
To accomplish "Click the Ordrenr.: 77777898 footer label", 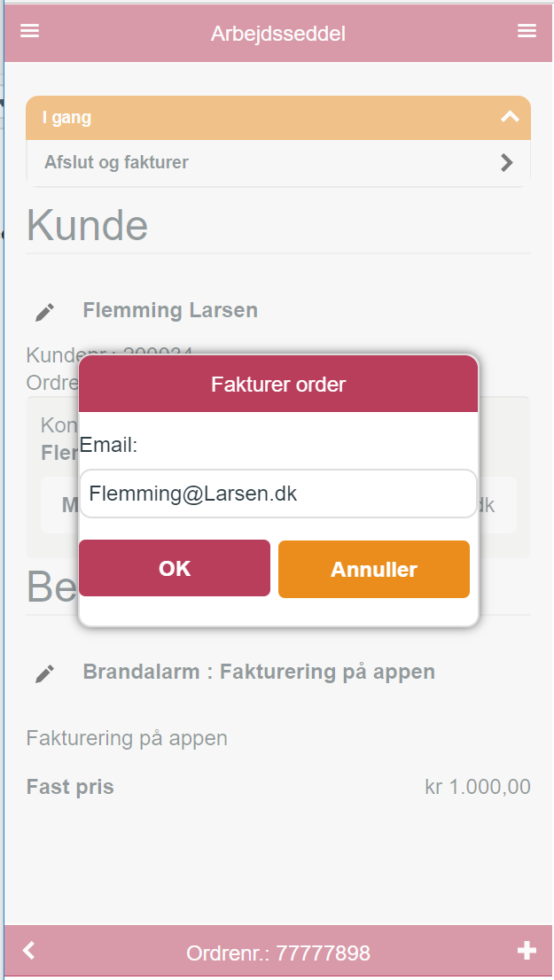I will tap(278, 953).
